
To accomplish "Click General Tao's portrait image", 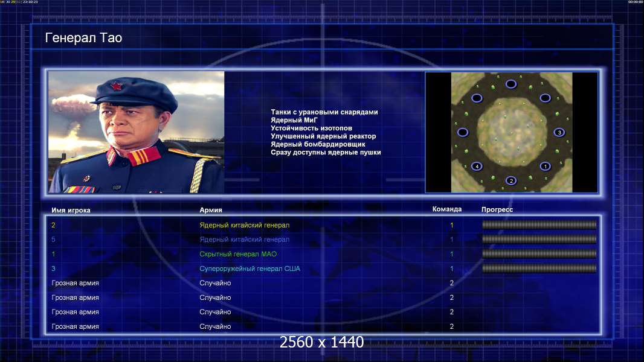I will click(x=137, y=132).
